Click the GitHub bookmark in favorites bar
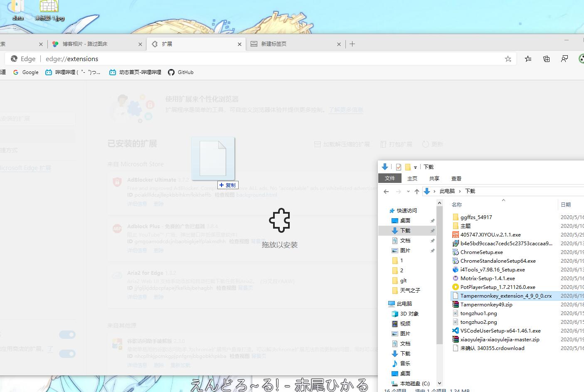 click(x=181, y=72)
